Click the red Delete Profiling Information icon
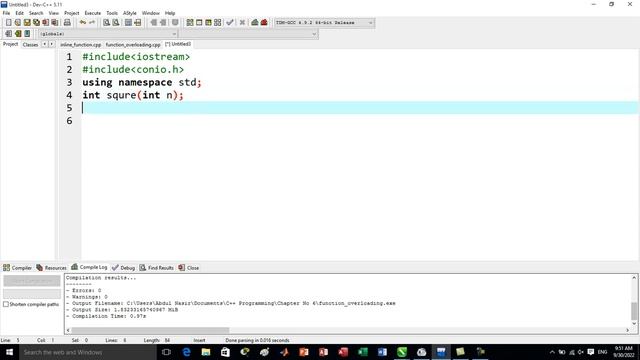Viewport: 640px width, 360px height. click(x=264, y=23)
